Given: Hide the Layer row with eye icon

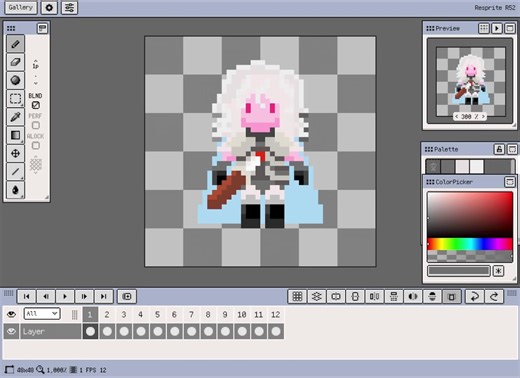Looking at the screenshot, I should pyautogui.click(x=11, y=331).
